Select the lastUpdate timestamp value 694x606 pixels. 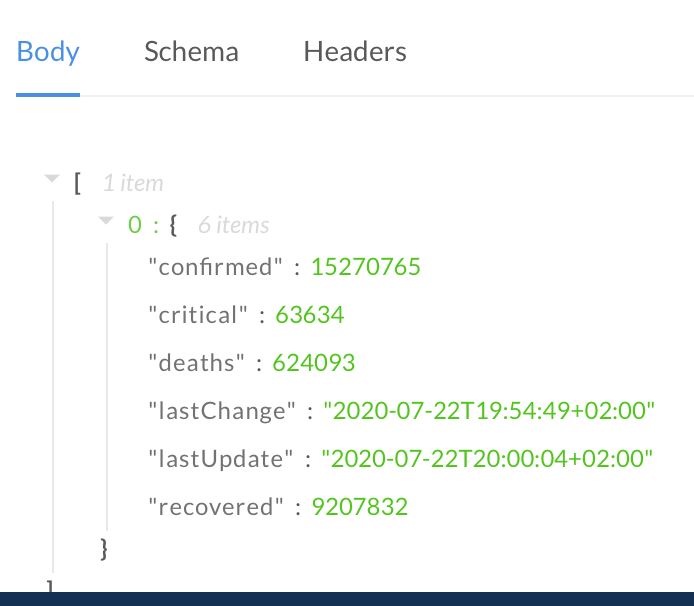coord(487,459)
